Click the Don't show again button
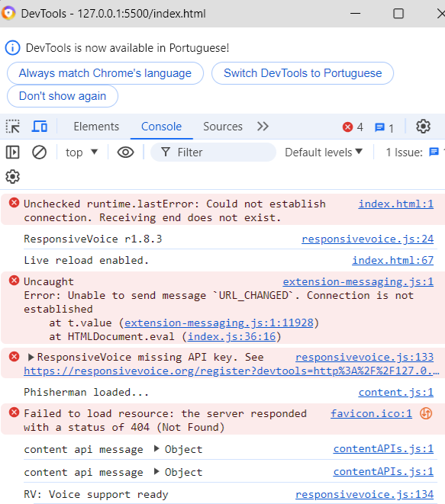445x504 pixels. [63, 96]
